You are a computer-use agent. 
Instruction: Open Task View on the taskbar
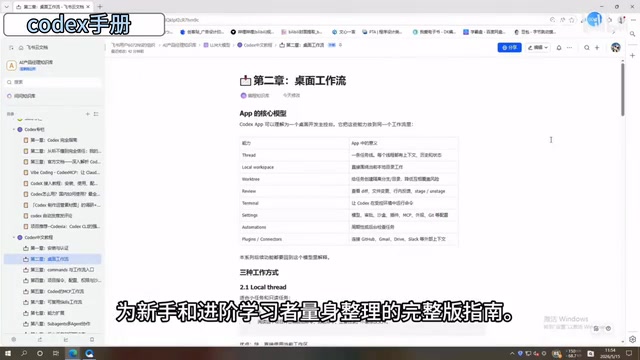(x=56, y=353)
